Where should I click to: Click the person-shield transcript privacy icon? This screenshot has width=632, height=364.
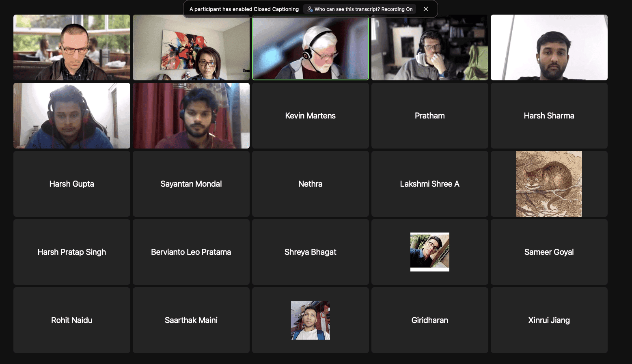click(310, 9)
